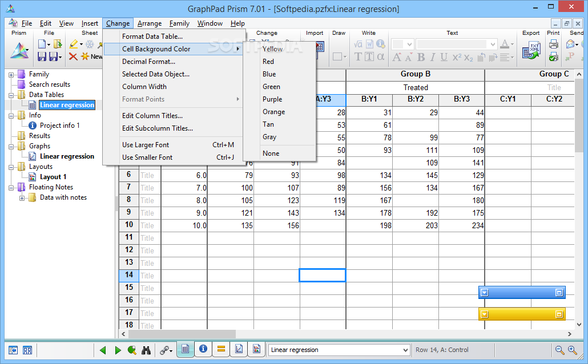Click the Group B column header
588x364 pixels.
[415, 74]
